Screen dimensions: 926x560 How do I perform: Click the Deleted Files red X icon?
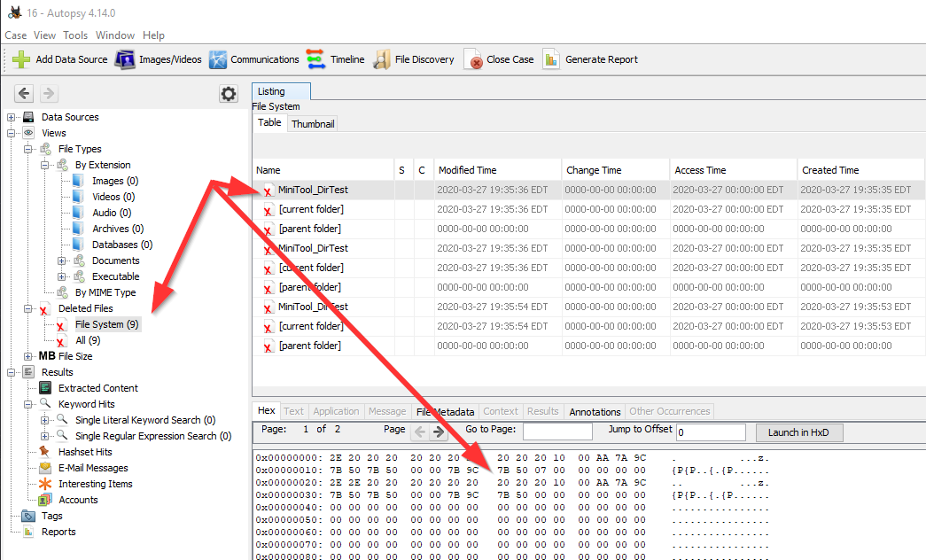[44, 309]
